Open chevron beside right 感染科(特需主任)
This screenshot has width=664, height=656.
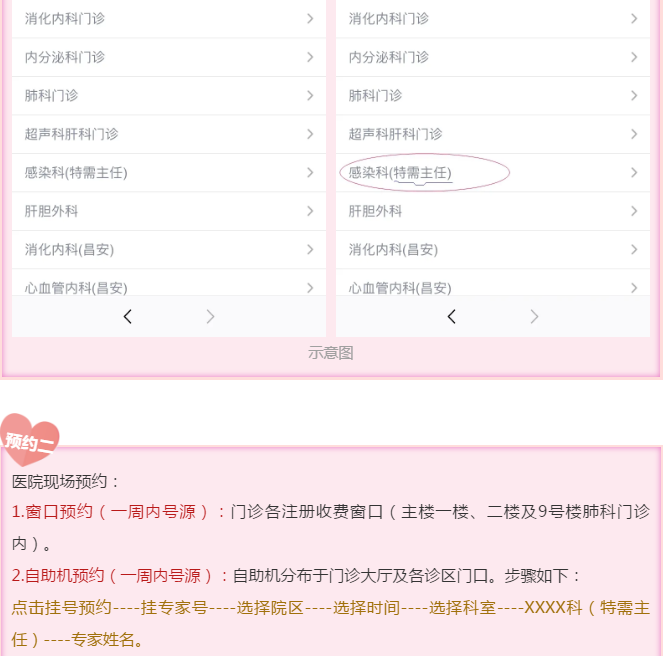(634, 173)
